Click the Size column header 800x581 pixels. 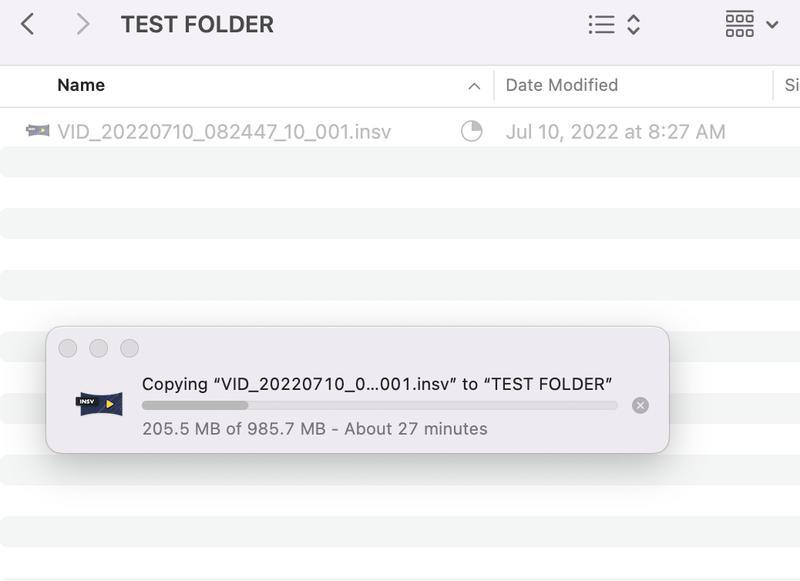(790, 85)
